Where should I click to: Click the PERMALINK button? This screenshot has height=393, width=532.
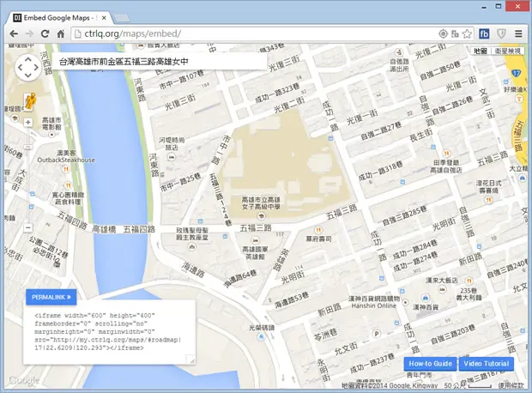click(51, 297)
